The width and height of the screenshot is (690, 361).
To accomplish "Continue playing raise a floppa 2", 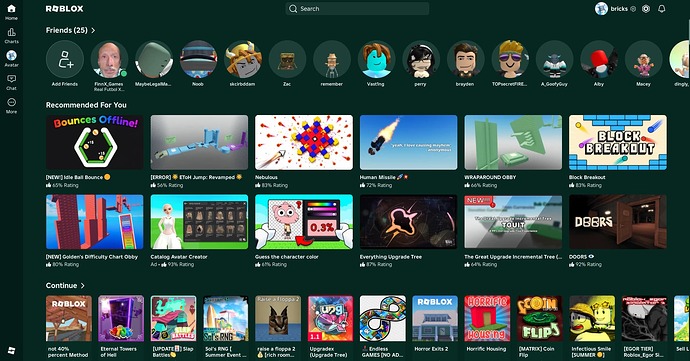I will (278, 318).
